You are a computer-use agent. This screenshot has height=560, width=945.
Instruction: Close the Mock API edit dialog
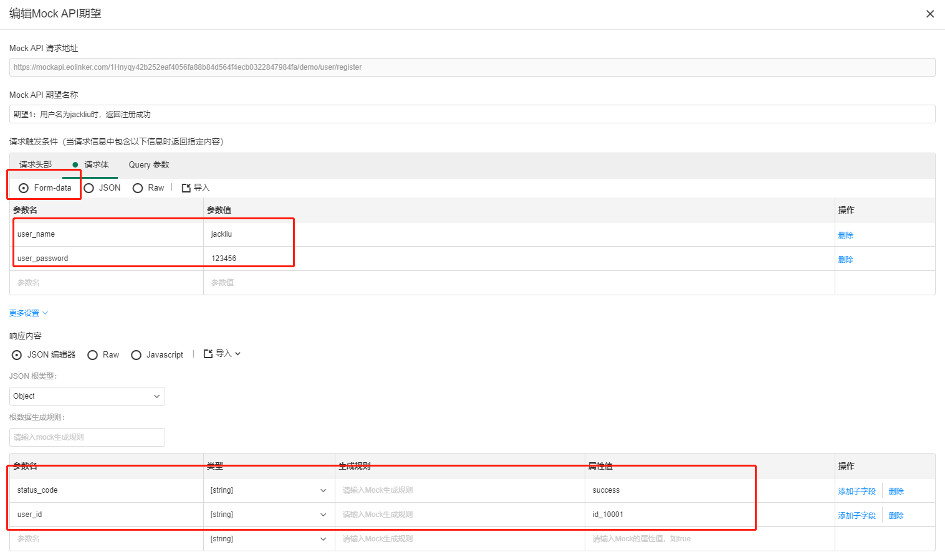click(x=930, y=14)
